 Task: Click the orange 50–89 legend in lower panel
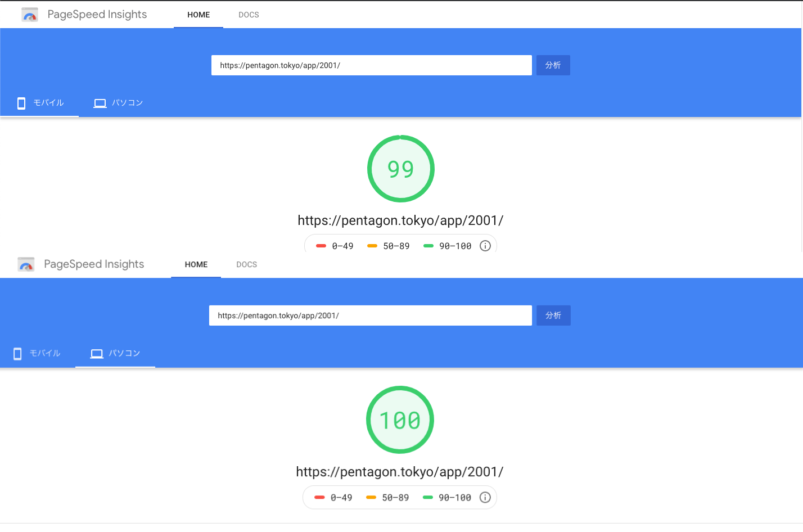pyautogui.click(x=387, y=497)
